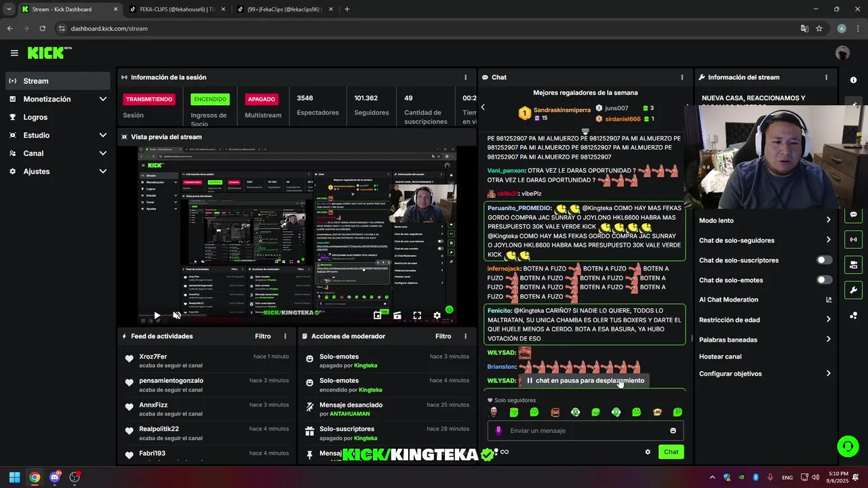Select Xroz7Fer follow activity entry
This screenshot has width=868, height=488.
click(x=207, y=361)
